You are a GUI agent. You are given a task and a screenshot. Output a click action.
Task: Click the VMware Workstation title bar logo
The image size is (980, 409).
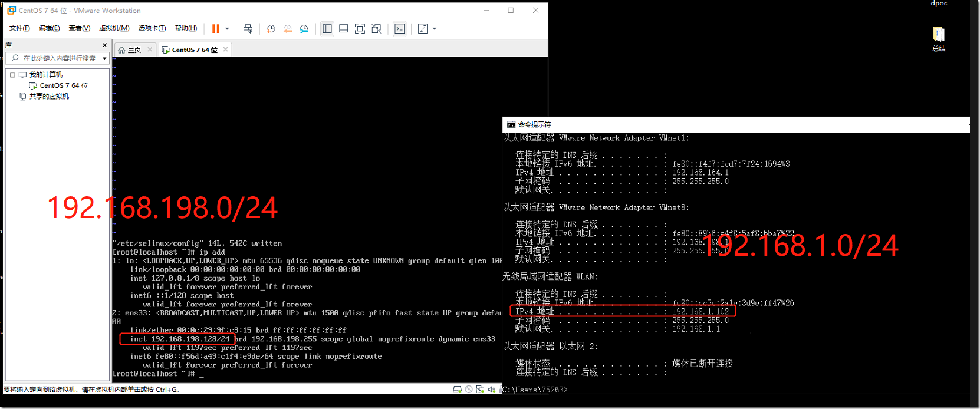point(11,10)
